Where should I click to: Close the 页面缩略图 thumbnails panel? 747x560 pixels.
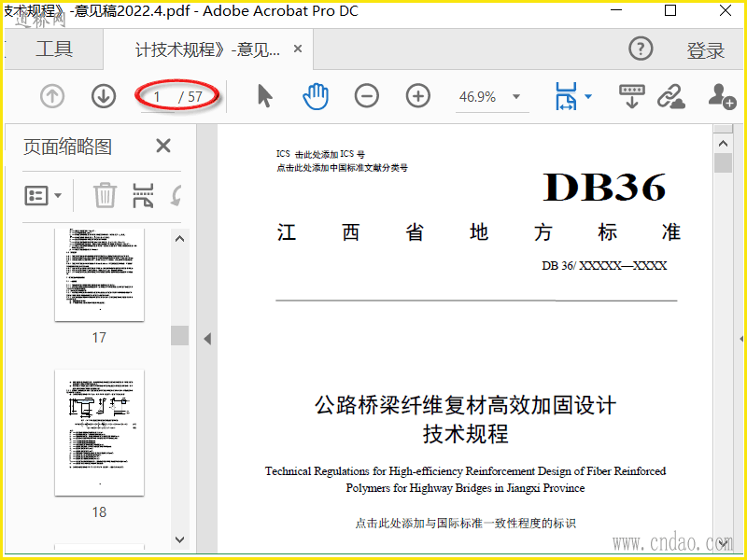163,146
